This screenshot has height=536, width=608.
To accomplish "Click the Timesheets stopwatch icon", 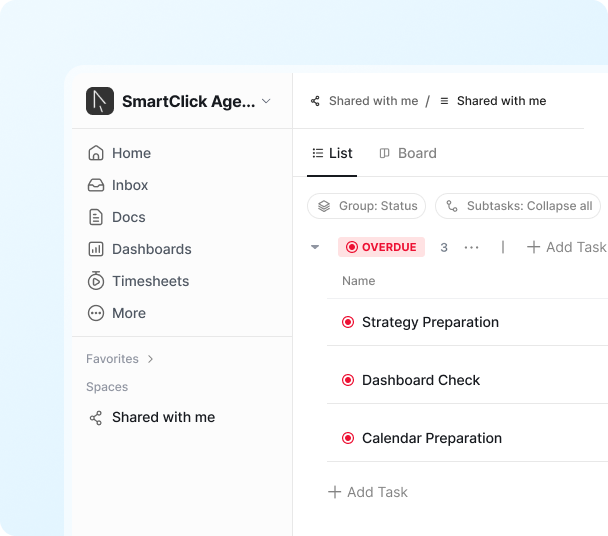I will click(x=96, y=280).
